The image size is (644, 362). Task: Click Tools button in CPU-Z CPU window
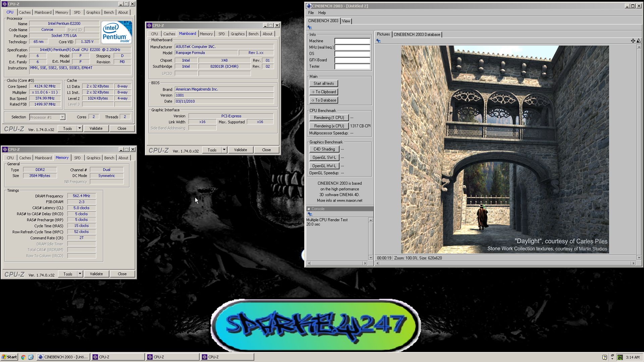click(67, 128)
